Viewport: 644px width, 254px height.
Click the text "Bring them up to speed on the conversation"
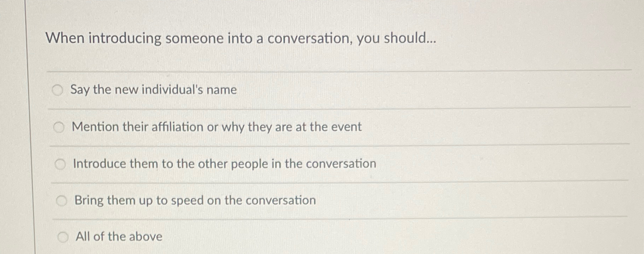click(x=194, y=200)
